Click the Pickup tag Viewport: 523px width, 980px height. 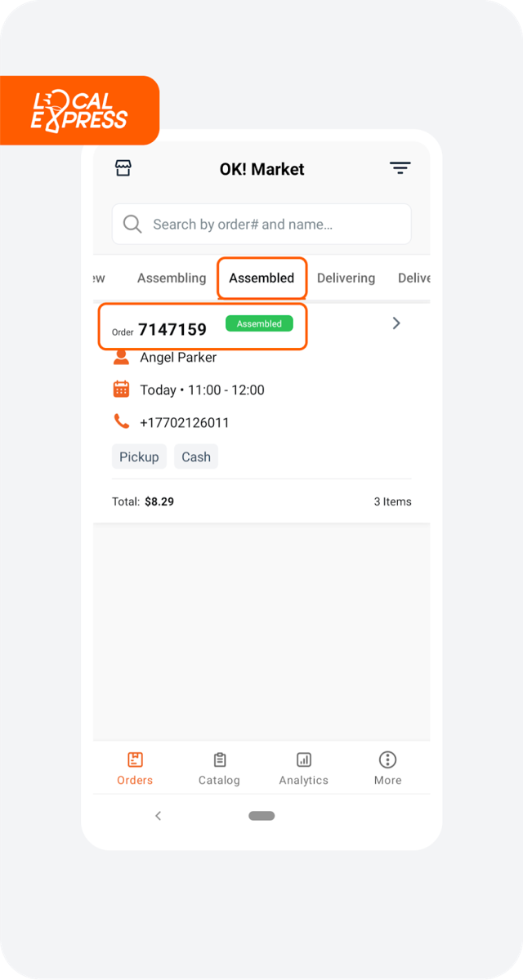139,457
